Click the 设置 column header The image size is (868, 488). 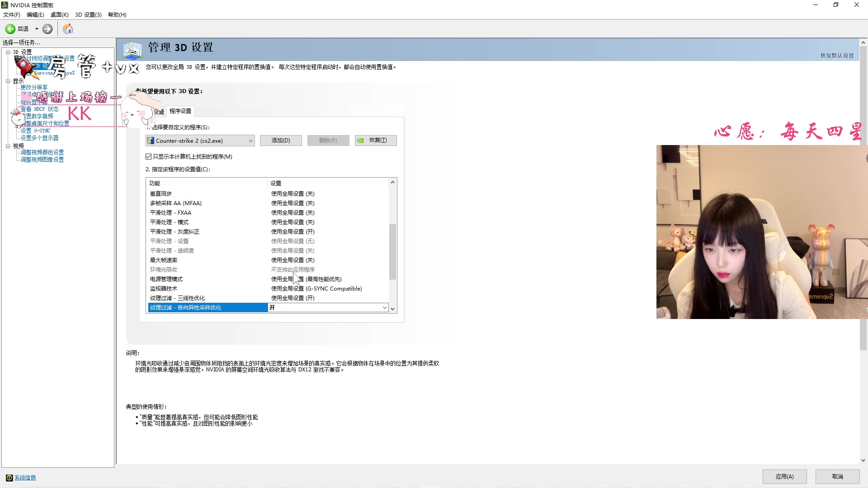click(328, 183)
